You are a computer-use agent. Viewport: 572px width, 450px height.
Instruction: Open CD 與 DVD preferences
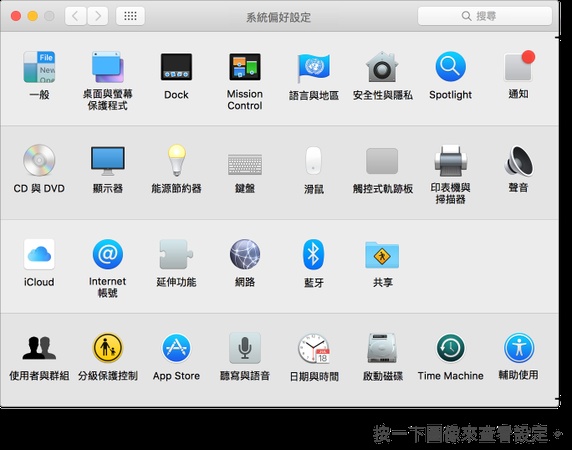39,160
